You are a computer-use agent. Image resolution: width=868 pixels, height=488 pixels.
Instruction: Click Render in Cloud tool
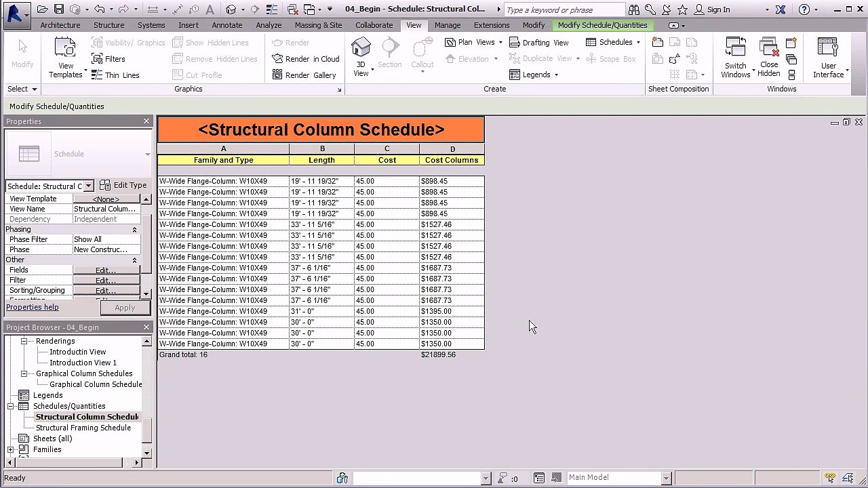tap(306, 59)
